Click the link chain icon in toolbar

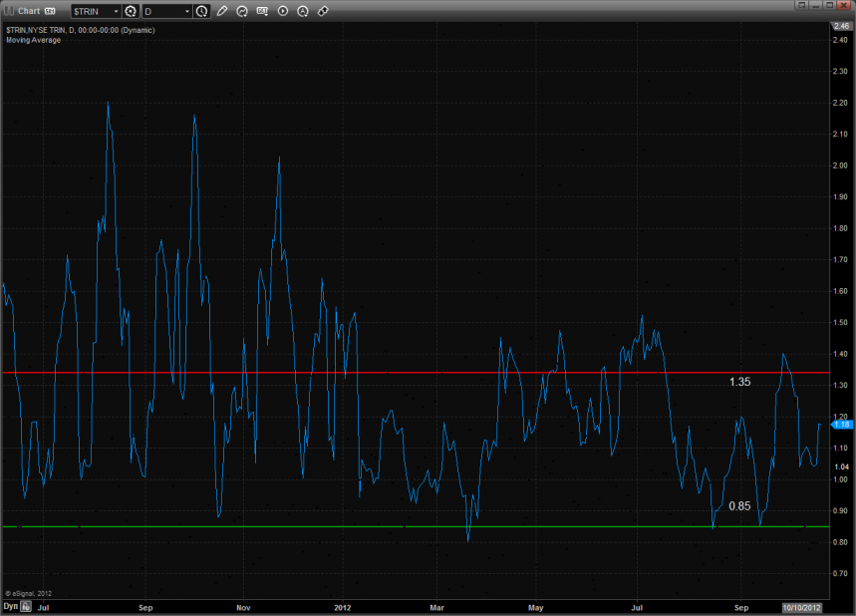[323, 11]
